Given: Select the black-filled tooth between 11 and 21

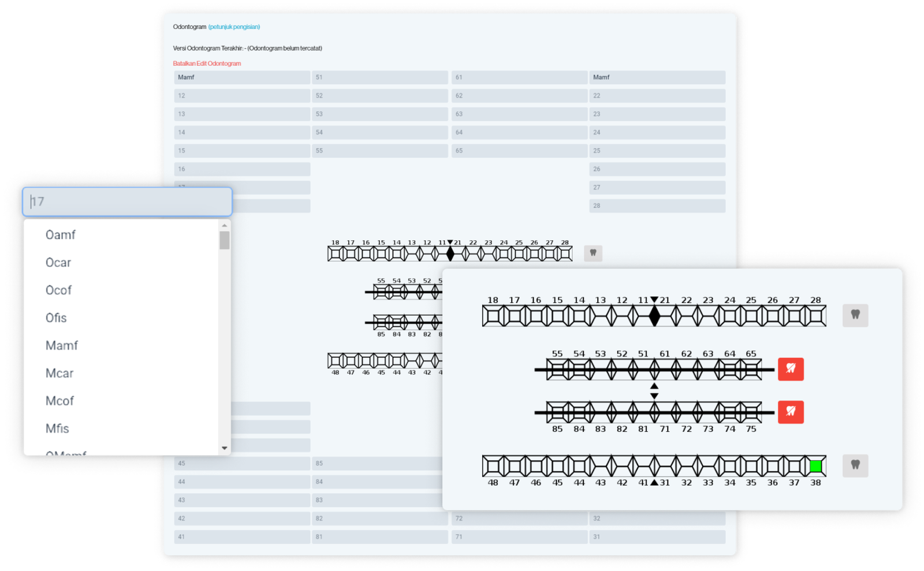Looking at the screenshot, I should click(654, 316).
